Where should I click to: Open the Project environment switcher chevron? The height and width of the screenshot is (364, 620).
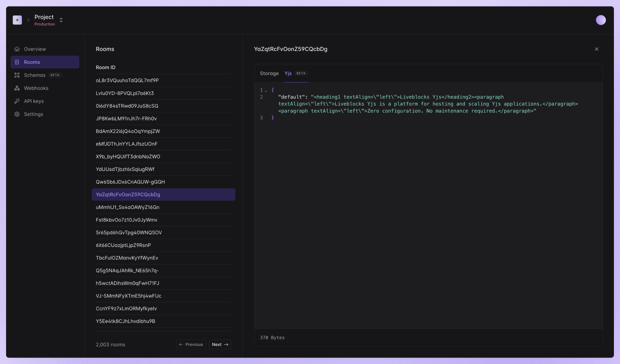tap(61, 20)
